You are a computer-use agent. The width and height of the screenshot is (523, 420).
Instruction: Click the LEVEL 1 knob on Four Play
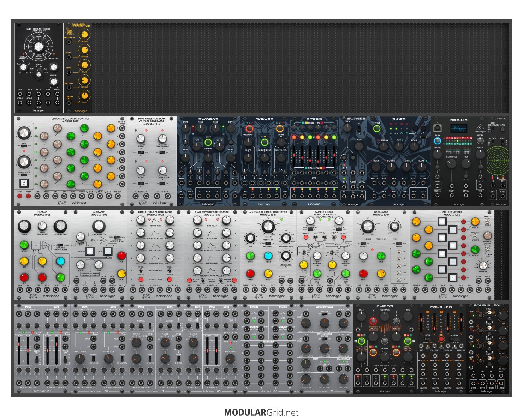[x=503, y=315]
